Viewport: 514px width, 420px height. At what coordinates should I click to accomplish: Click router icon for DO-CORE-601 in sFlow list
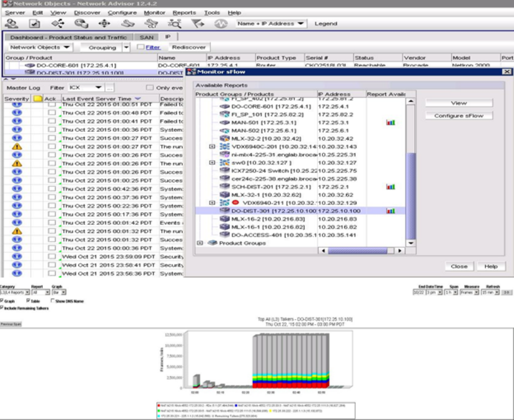point(224,107)
